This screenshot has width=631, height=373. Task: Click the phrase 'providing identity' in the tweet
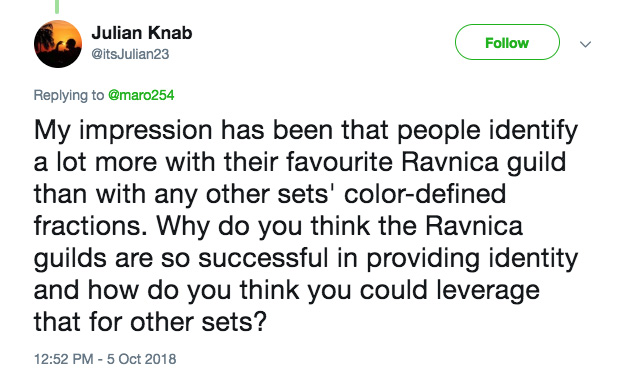472,258
